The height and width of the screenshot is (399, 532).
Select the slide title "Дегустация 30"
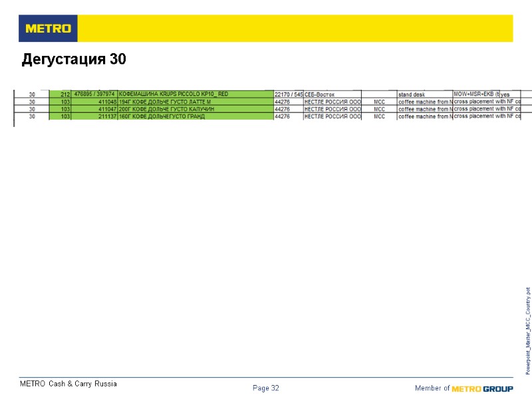(74, 59)
